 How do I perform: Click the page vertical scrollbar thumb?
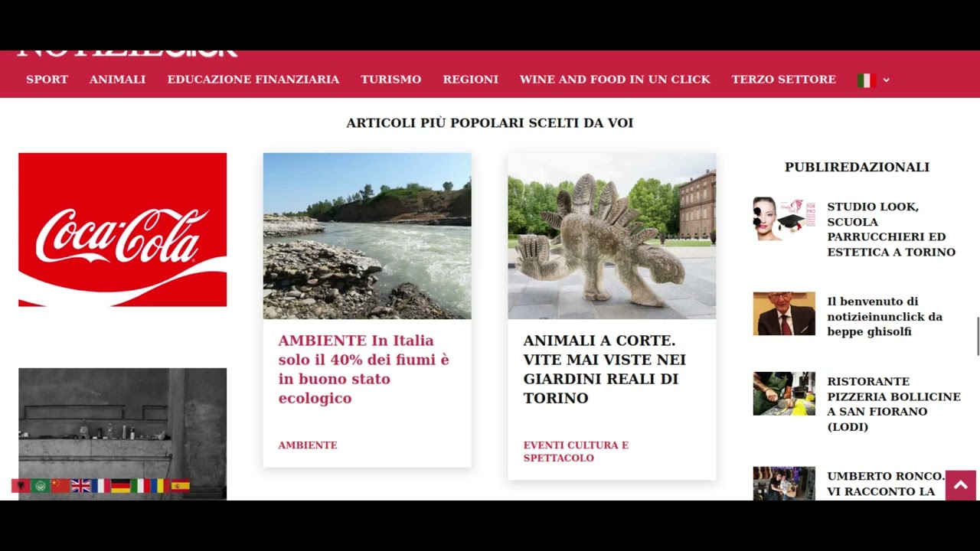(x=978, y=336)
